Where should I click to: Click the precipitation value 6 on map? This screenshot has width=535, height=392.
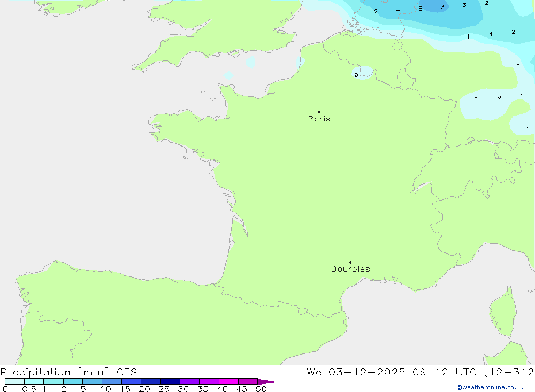tap(442, 7)
